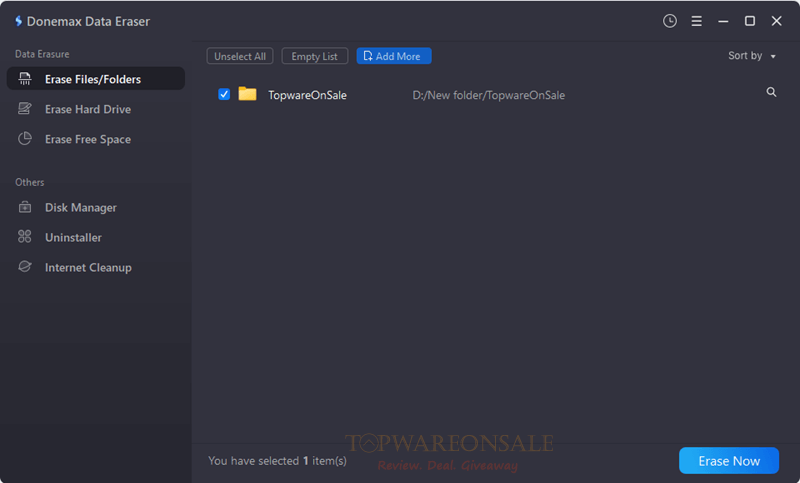Screen dimensions: 800x483
Task: Go to Erase Hard Drive section
Action: 96,109
